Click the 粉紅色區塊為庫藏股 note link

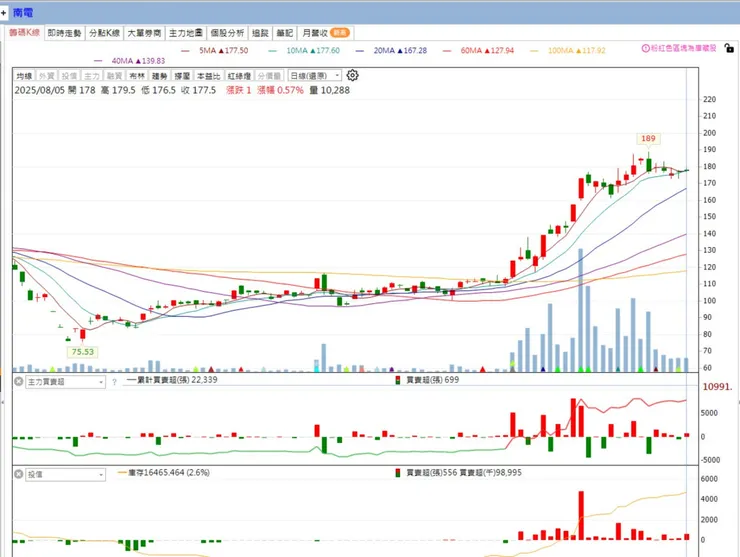(683, 48)
